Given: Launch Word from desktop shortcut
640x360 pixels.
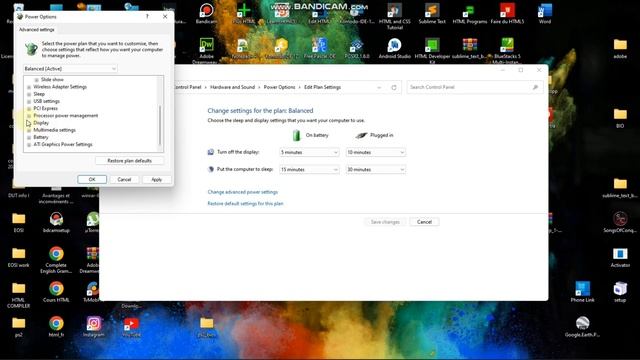Looking at the screenshot, I should 545,13.
